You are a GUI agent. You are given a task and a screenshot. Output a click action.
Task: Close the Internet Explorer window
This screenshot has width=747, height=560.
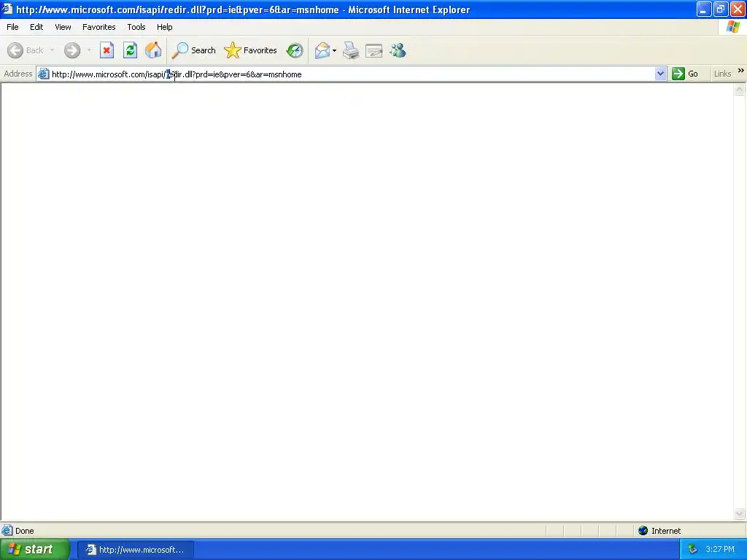click(738, 9)
